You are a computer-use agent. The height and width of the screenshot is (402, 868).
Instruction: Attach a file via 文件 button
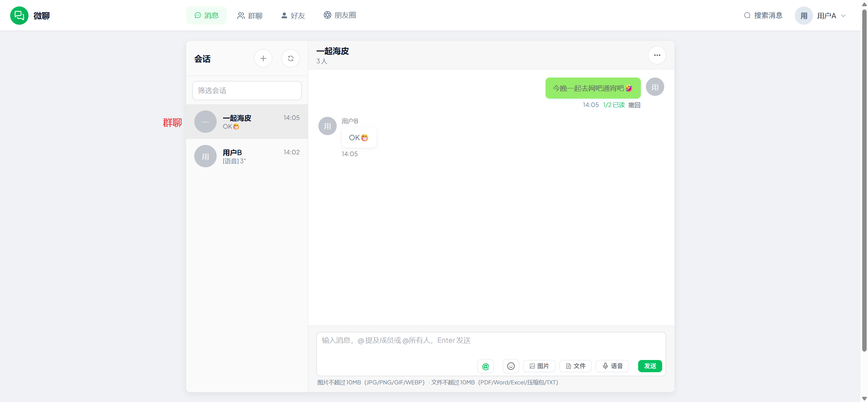pyautogui.click(x=575, y=366)
